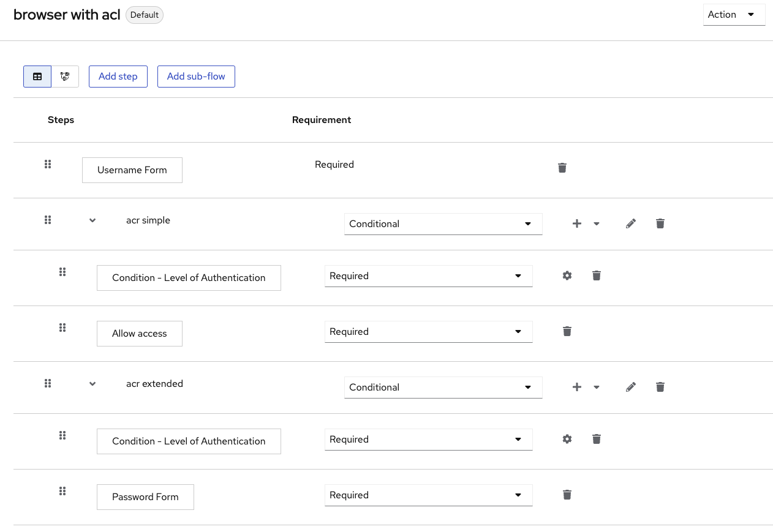The width and height of the screenshot is (773, 532).
Task: Click the Username Form step label
Action: (x=132, y=170)
